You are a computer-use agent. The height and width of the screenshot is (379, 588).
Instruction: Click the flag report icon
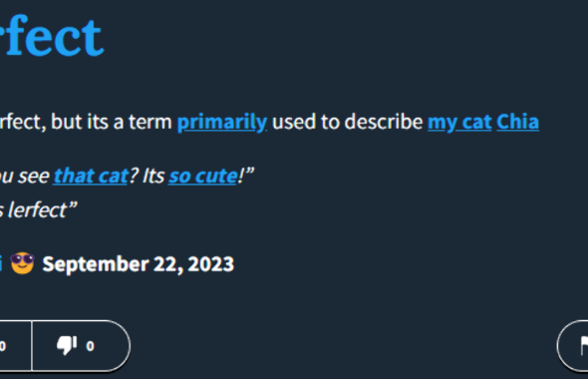tap(584, 345)
